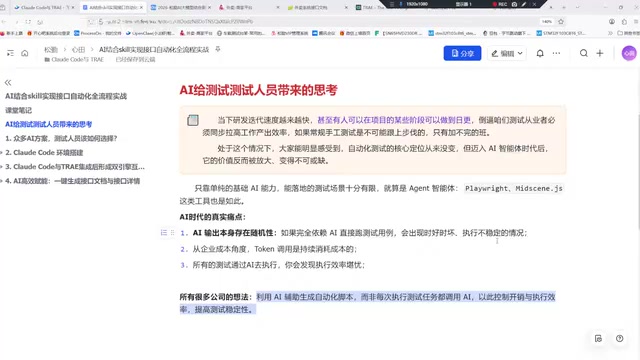The width and height of the screenshot is (640, 360).
Task: Collapse the outline with the double-chevron icon
Action: point(8,82)
